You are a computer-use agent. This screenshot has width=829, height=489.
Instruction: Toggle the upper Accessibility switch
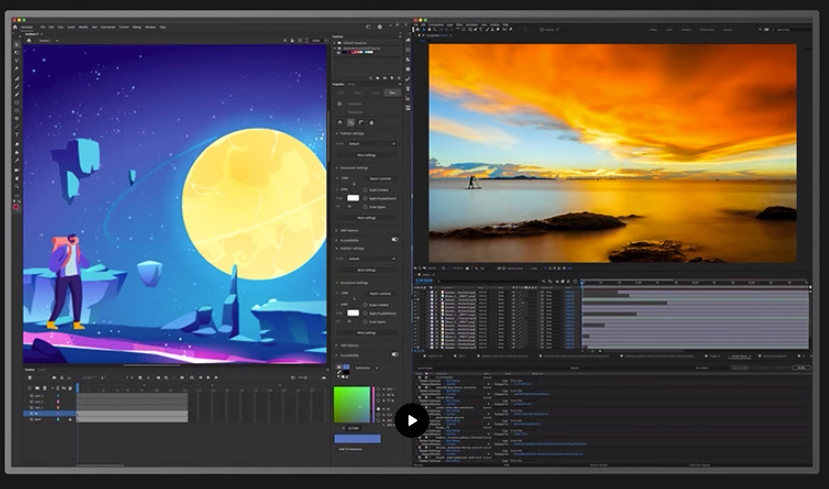pyautogui.click(x=394, y=240)
